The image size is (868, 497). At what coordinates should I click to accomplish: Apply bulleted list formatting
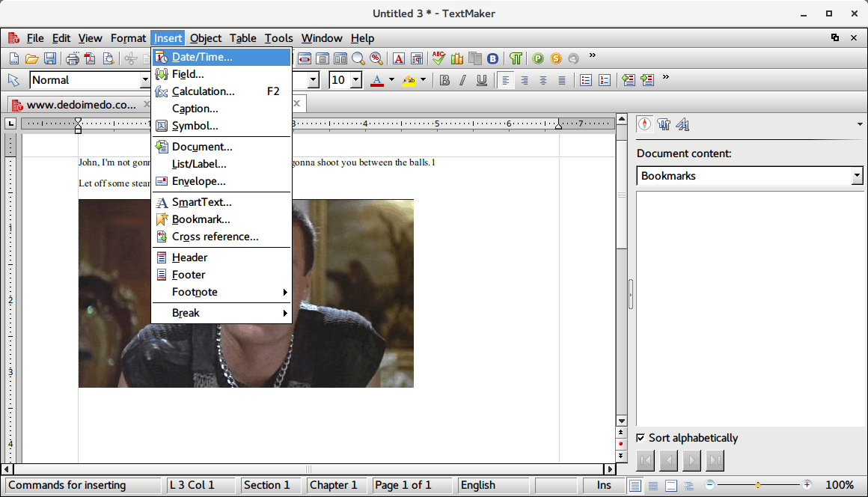(x=586, y=80)
